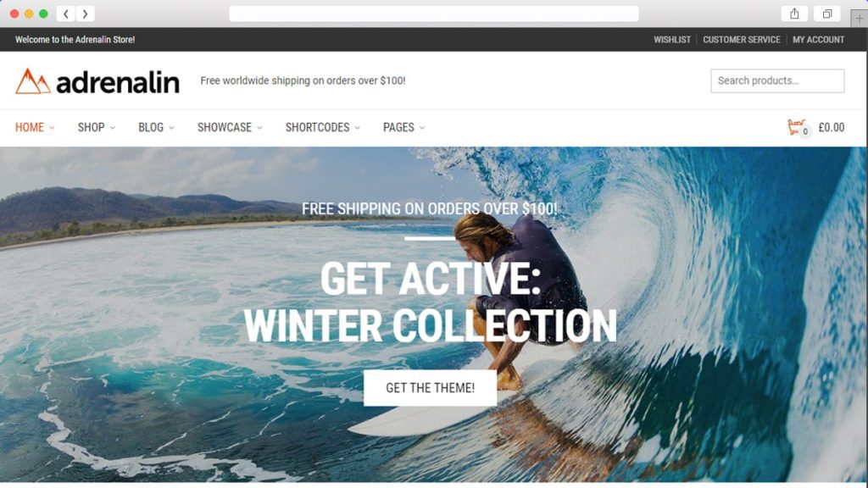Click the browser address bar
Viewport: 868px width, 488px height.
click(x=433, y=14)
